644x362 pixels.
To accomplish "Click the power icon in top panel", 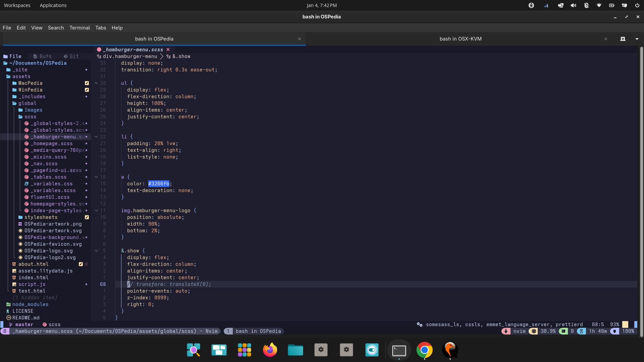I will 637,5.
